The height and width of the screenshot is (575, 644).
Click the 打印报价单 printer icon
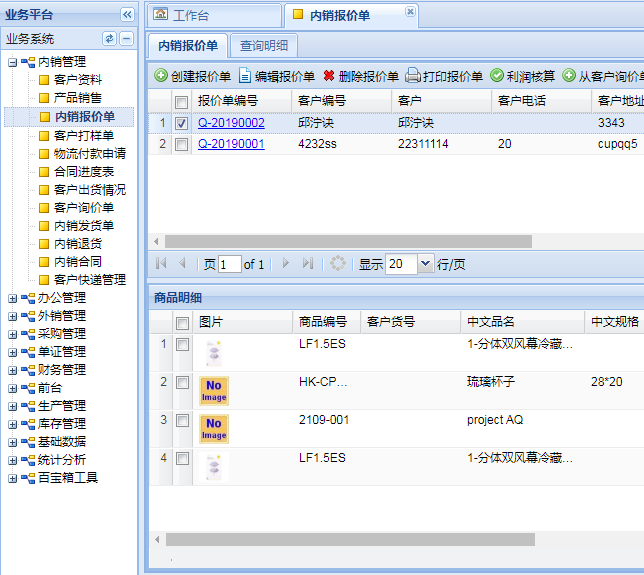tap(413, 76)
